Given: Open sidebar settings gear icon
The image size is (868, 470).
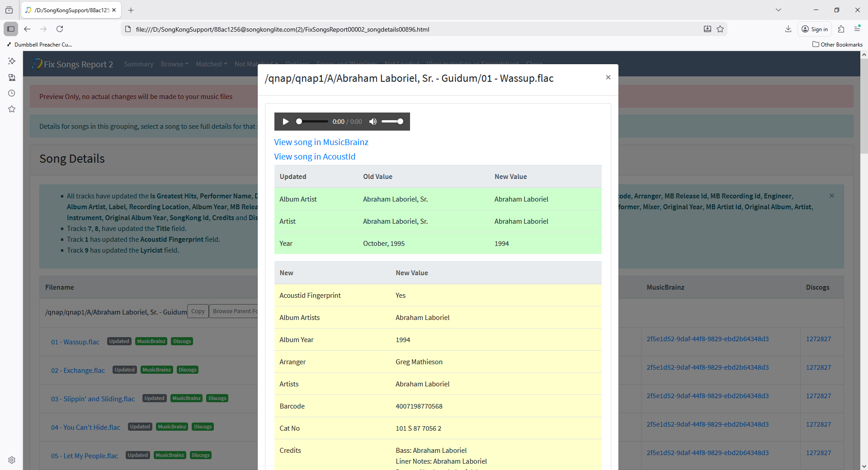Looking at the screenshot, I should pos(12,460).
